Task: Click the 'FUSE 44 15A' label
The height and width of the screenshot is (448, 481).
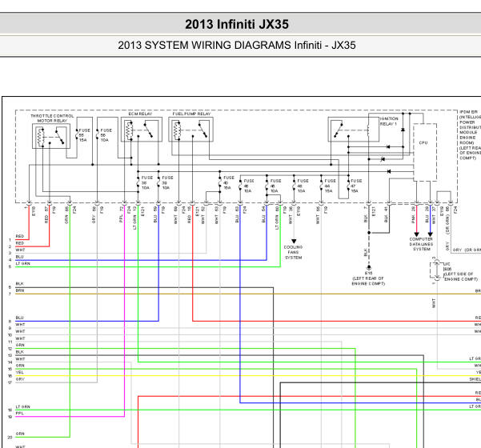Action: [x=330, y=186]
